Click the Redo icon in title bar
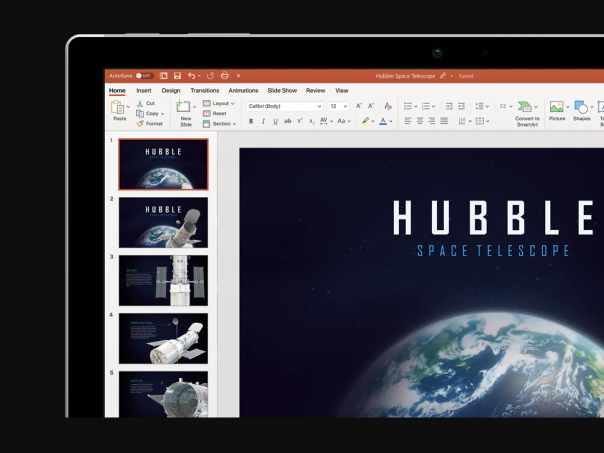Viewport: 604px width, 453px height. [x=210, y=76]
